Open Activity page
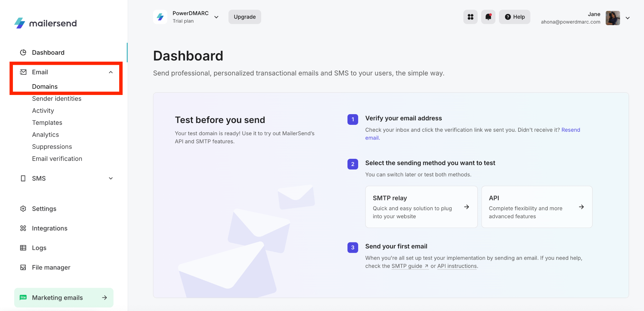This screenshot has height=311, width=644. pos(43,111)
